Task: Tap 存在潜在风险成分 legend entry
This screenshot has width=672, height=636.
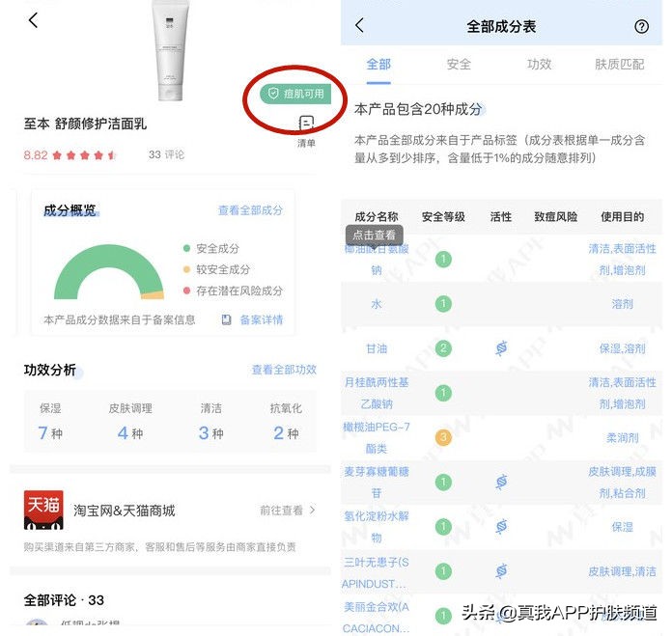Action: tap(233, 290)
